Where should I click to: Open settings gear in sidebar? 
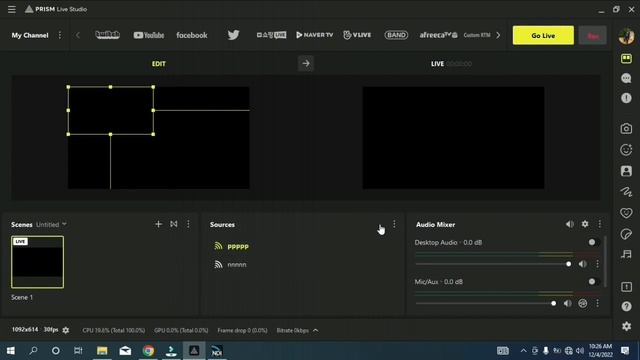[x=626, y=326]
